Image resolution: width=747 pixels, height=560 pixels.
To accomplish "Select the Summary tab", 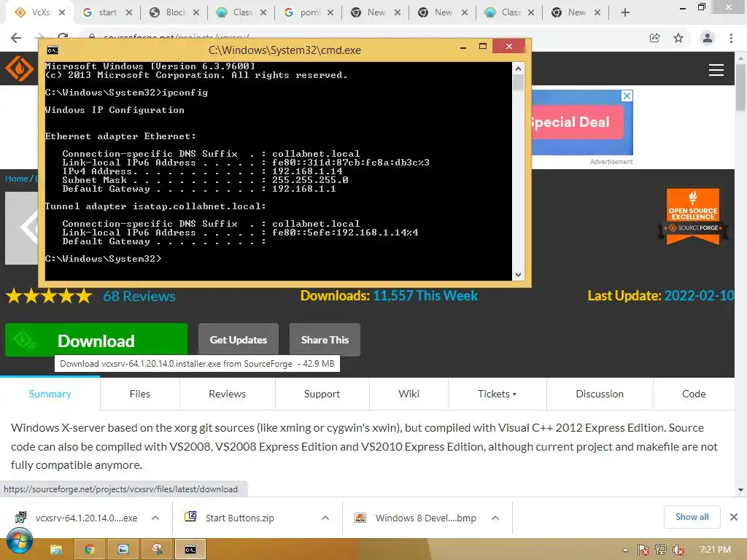I will click(x=50, y=394).
